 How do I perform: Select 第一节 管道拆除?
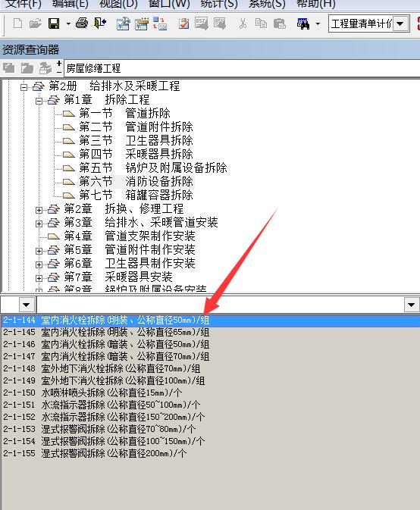(x=124, y=113)
